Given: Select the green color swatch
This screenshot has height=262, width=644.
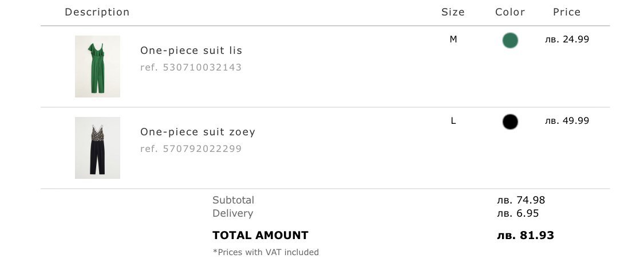Looking at the screenshot, I should [x=510, y=40].
